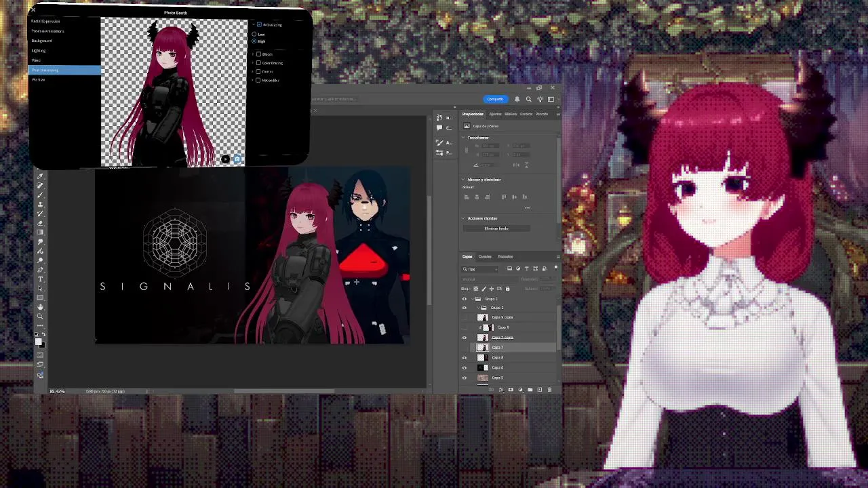The width and height of the screenshot is (868, 488).
Task: Click the layer filter for type layers
Action: pyautogui.click(x=526, y=268)
